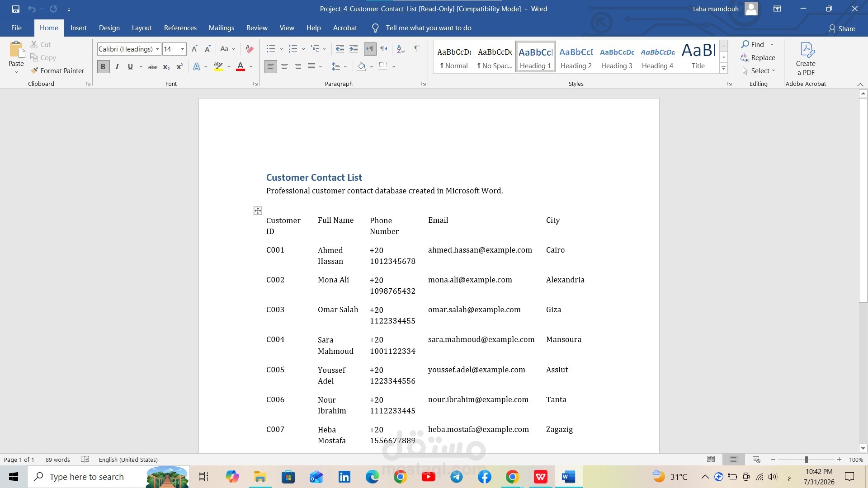Open the File tab
This screenshot has height=488, width=868.
(16, 28)
